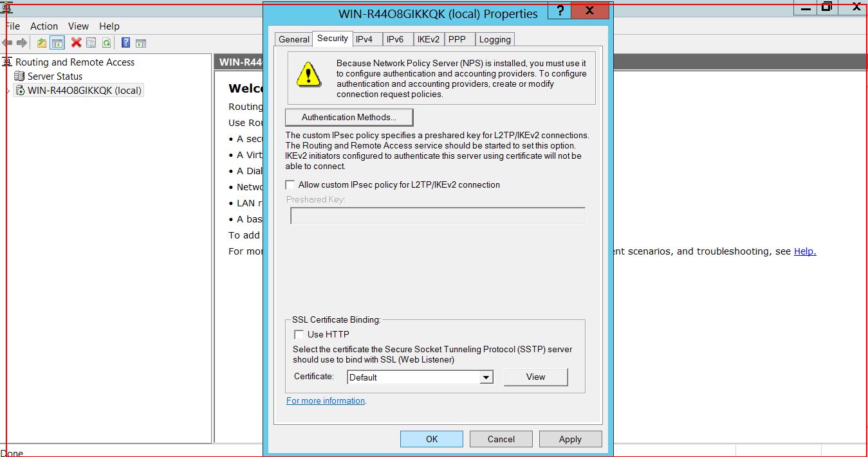
Task: Click the Up One Level folder icon
Action: pyautogui.click(x=42, y=43)
